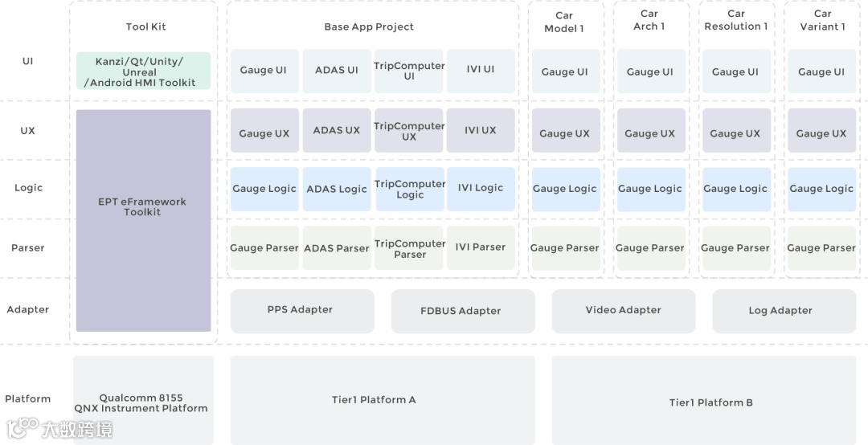Select the TripComputer Logic box
This screenshot has height=445, width=868.
point(409,190)
